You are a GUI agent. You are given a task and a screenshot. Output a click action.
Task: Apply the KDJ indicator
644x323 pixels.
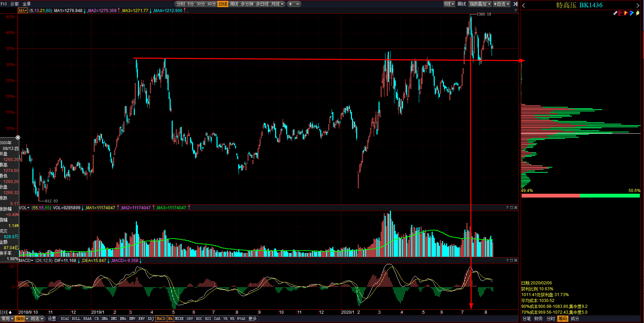click(151, 319)
